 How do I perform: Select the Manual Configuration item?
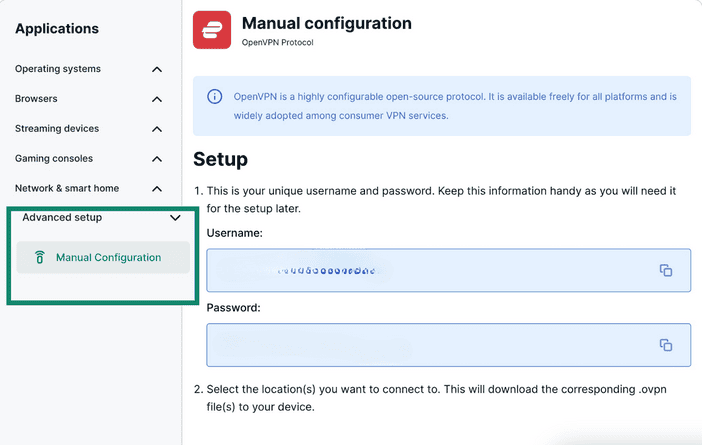[103, 257]
